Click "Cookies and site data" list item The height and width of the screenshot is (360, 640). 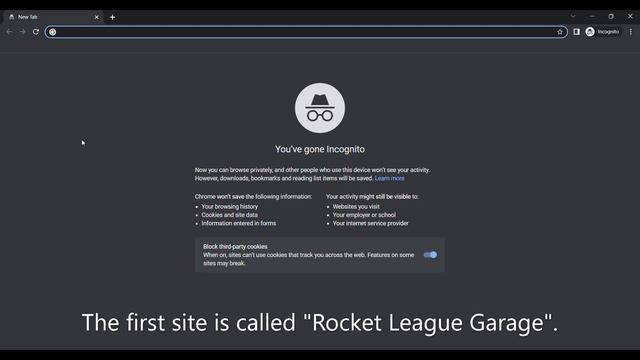(229, 215)
